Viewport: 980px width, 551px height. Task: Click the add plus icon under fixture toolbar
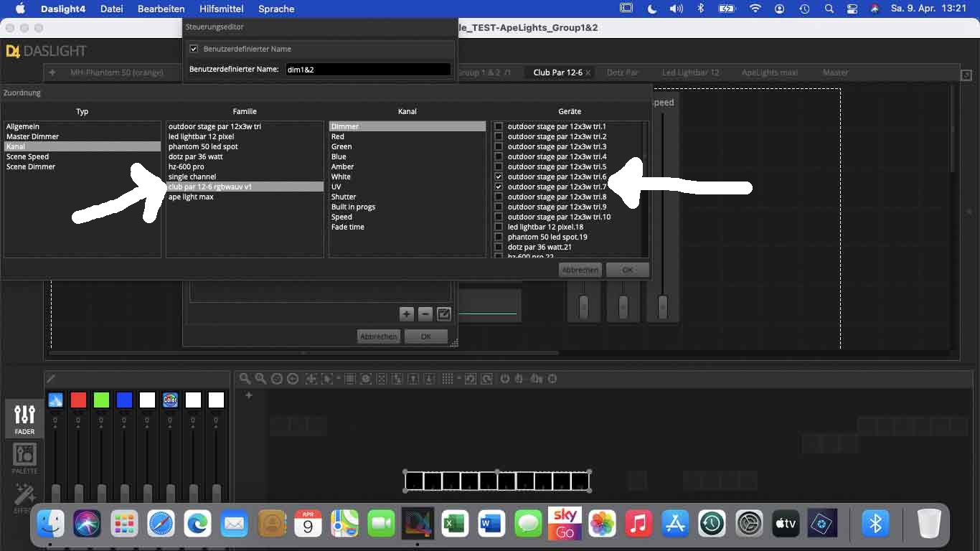click(x=249, y=395)
